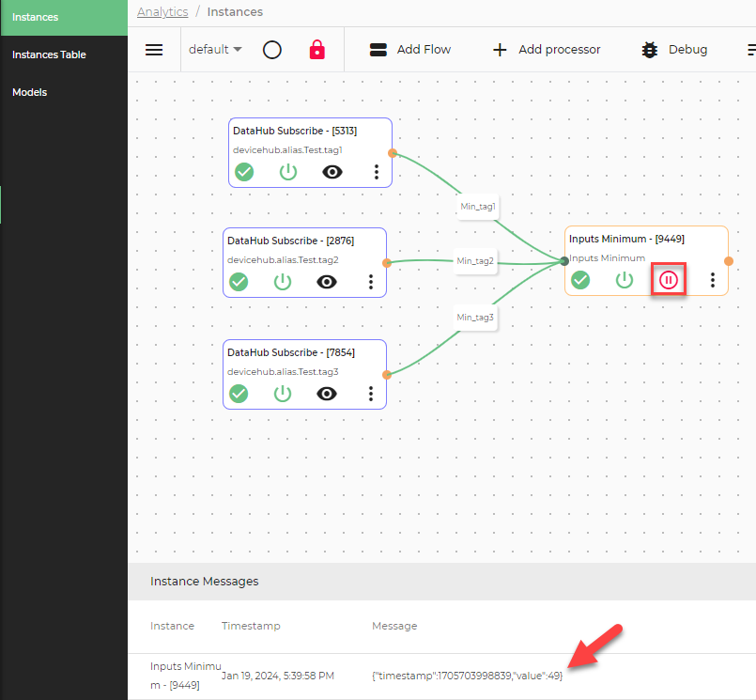Click the lock icon in the toolbar
Screen dimensions: 756x700
(317, 50)
